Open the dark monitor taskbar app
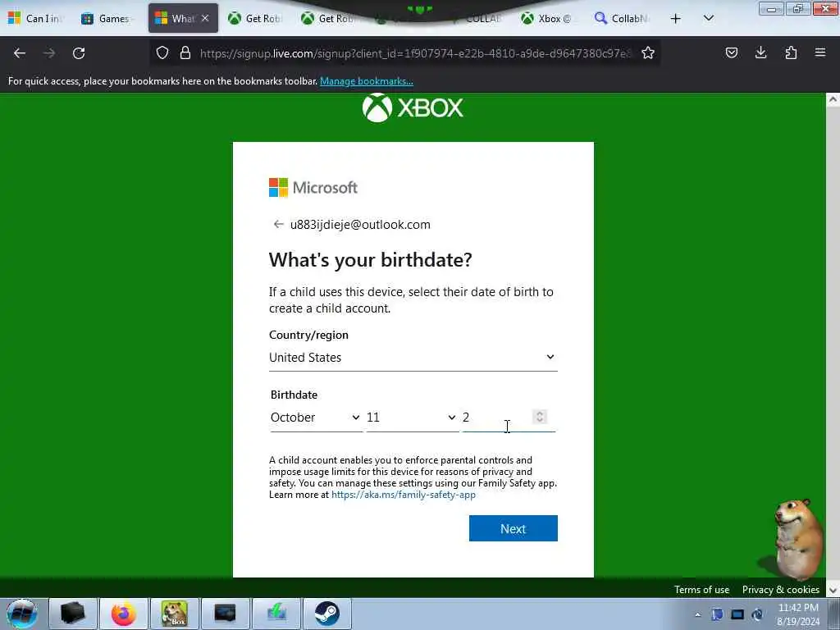Screen dimensions: 840x630 tap(225, 614)
